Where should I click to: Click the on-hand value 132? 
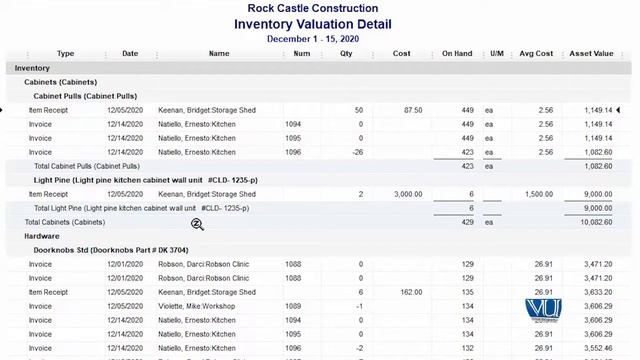coord(467,348)
